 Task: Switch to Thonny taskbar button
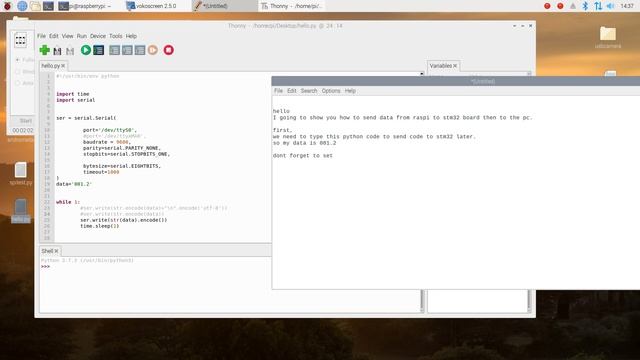click(291, 6)
